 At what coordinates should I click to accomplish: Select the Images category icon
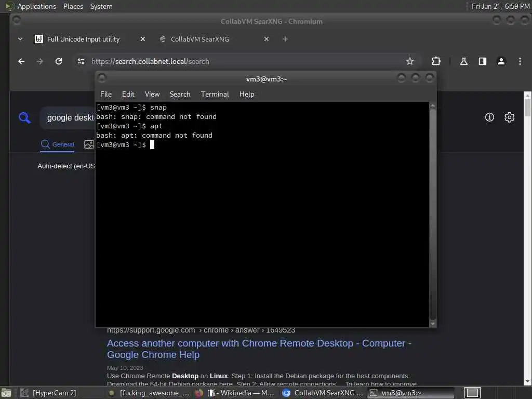click(89, 144)
